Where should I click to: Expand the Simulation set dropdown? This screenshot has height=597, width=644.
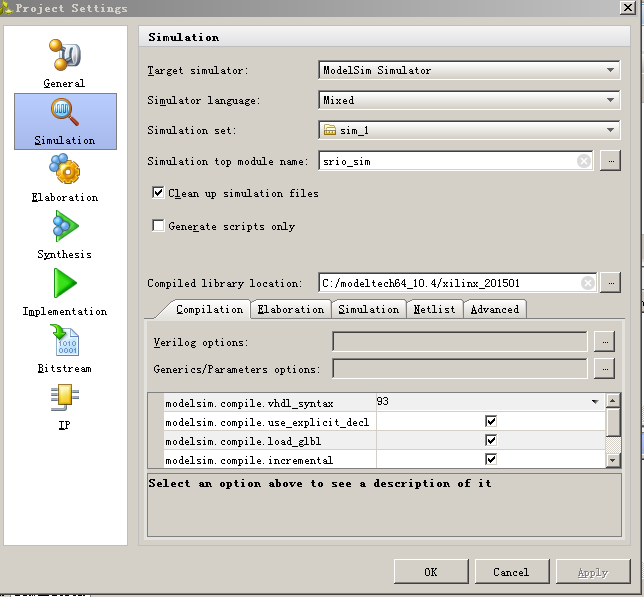coord(469,130)
